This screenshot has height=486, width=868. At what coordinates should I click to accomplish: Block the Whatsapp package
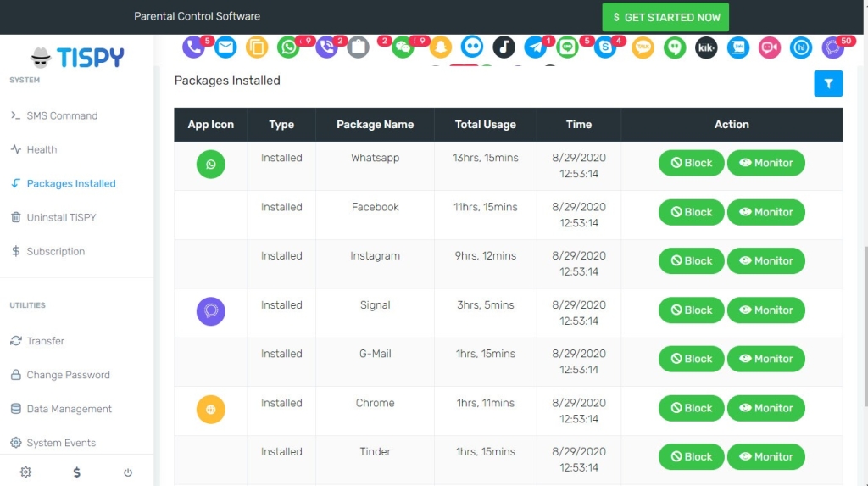click(x=692, y=163)
